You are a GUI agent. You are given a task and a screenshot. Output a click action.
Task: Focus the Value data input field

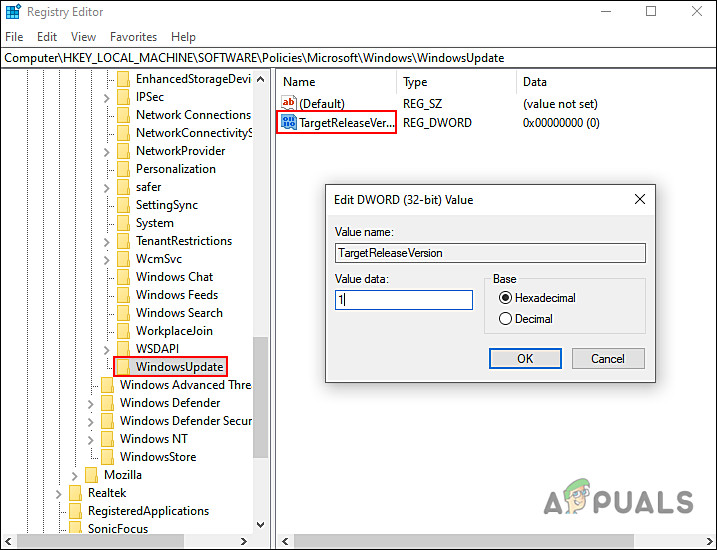point(404,300)
